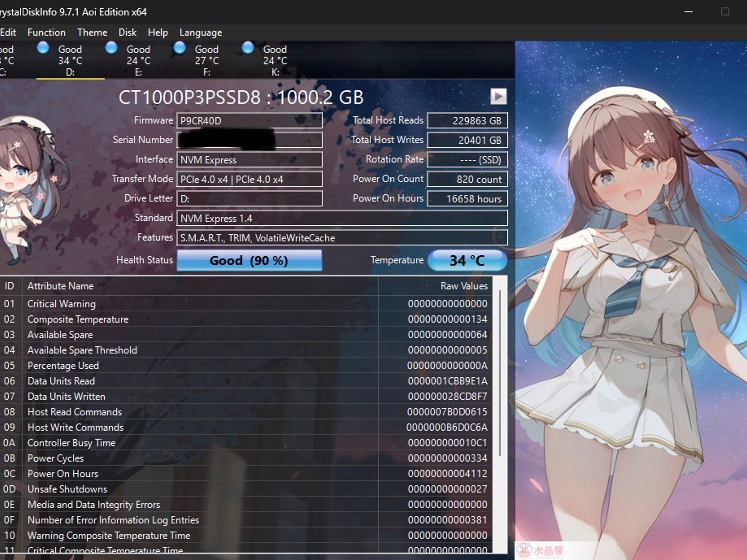Click the Total Host Reads value 229863 GB
This screenshot has height=560, width=747.
pyautogui.click(x=467, y=121)
